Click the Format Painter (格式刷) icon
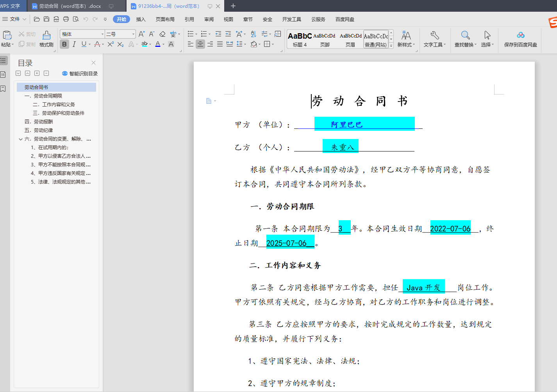557x392 pixels. [46, 36]
